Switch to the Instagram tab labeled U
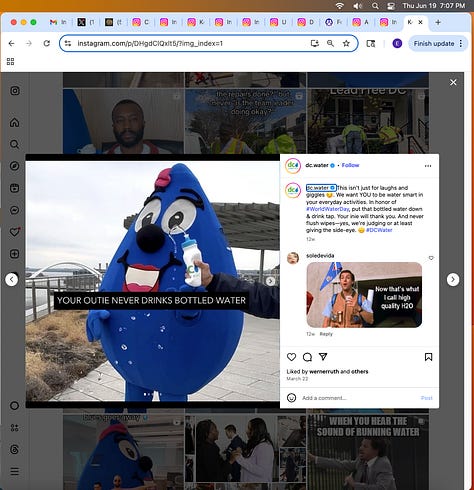474x490 pixels. tap(278, 22)
